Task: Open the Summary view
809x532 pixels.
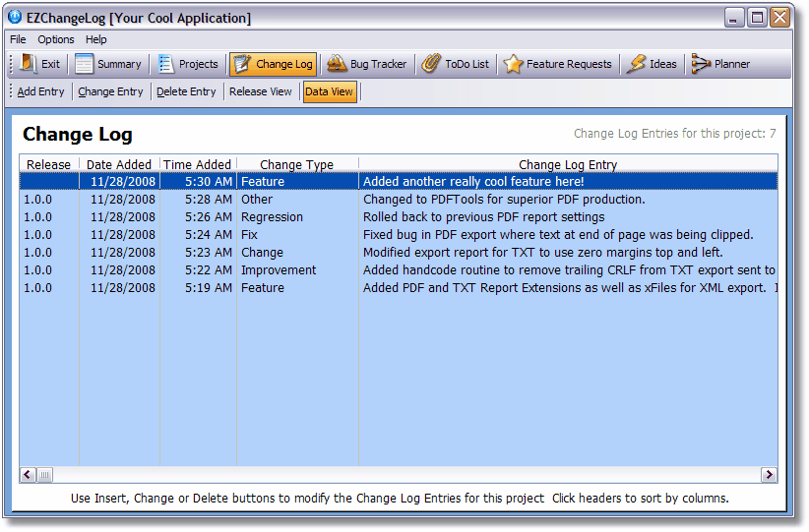Action: coord(108,65)
